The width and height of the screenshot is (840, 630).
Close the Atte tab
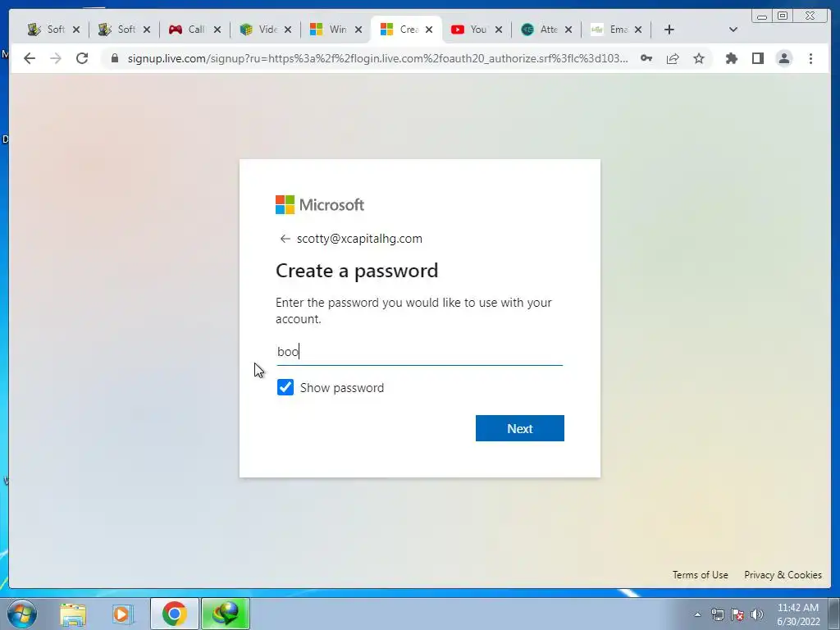point(568,30)
